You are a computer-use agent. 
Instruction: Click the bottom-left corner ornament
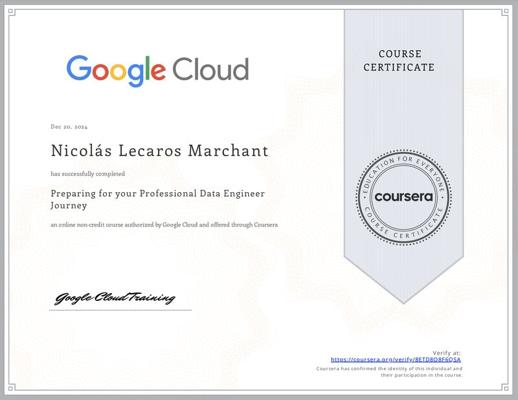(11, 387)
